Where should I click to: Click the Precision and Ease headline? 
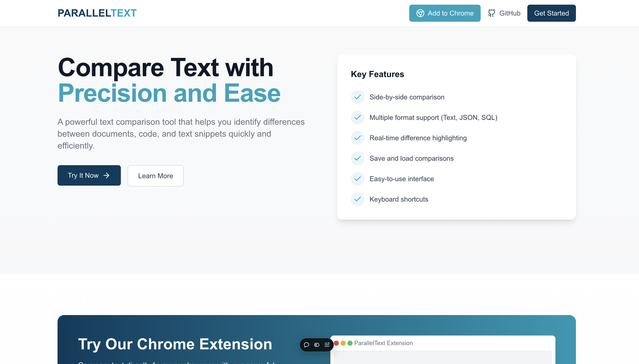coord(169,93)
